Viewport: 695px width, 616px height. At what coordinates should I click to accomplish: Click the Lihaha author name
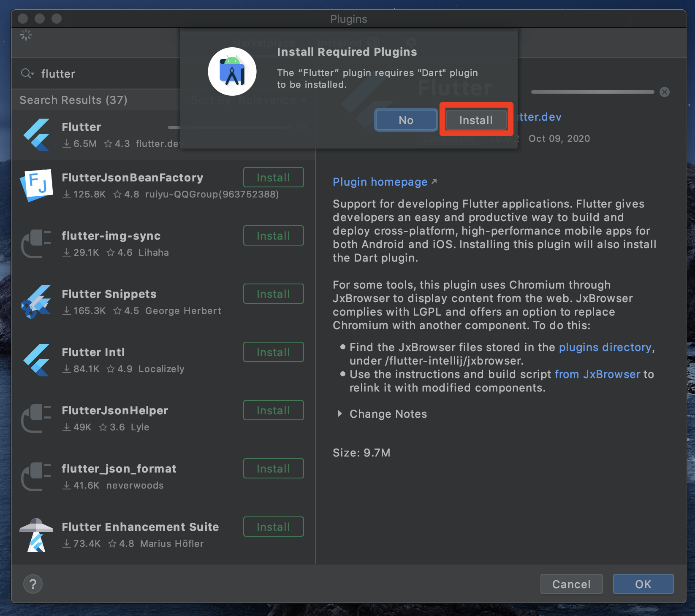(154, 252)
